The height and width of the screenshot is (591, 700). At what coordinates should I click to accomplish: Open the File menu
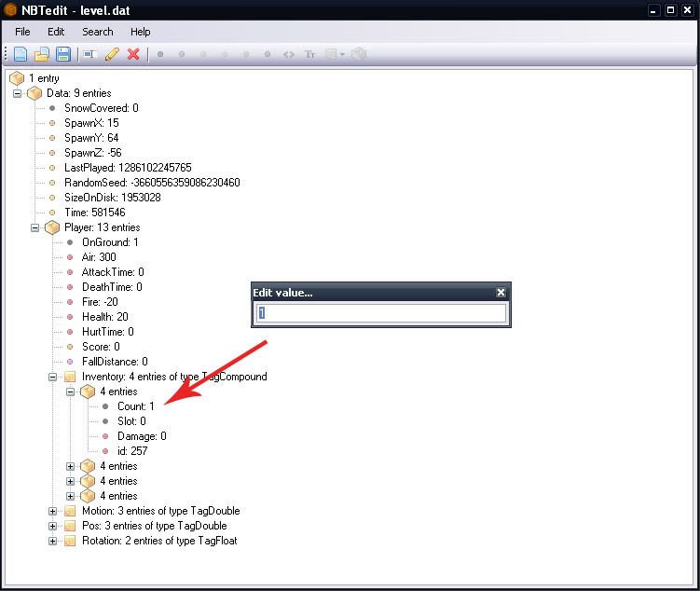[x=22, y=32]
